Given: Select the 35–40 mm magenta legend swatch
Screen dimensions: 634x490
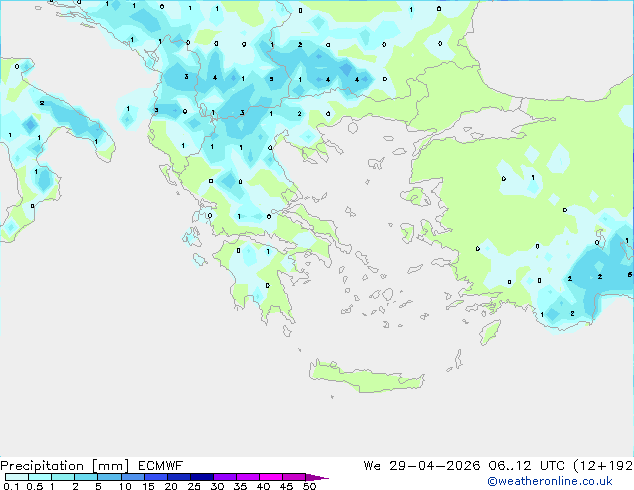Looking at the screenshot, I should (x=248, y=477).
